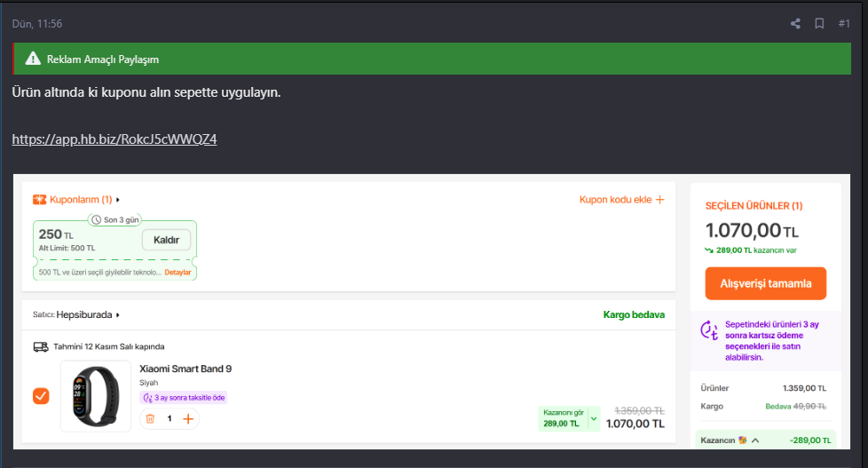Share this forum post
This screenshot has width=868, height=468.
pyautogui.click(x=795, y=23)
